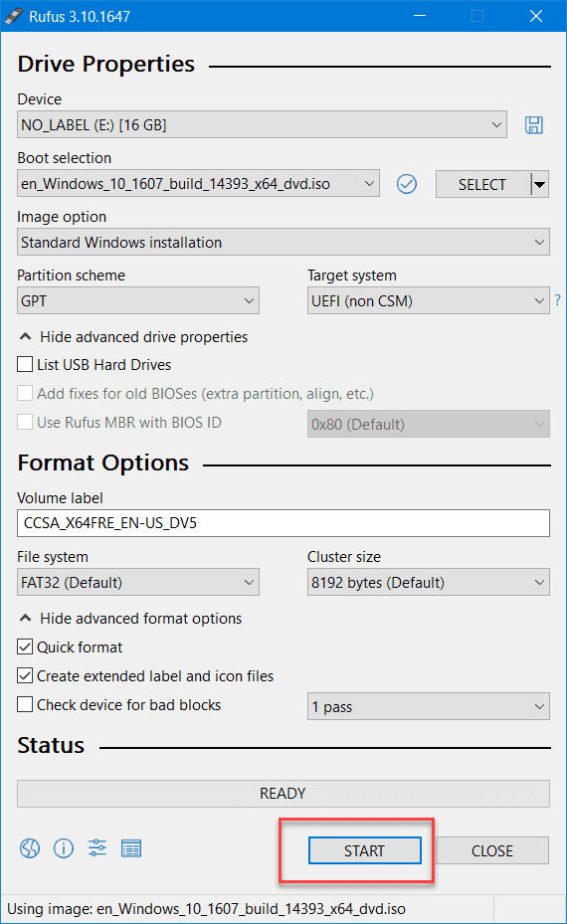The image size is (567, 924).
Task: Open the bad blocks 1 pass dropdown
Action: coord(428,706)
